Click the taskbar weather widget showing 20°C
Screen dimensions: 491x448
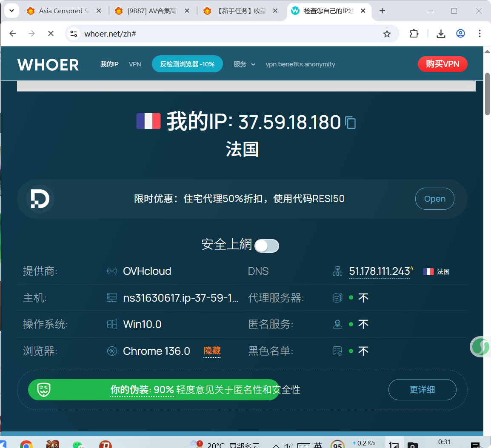225,444
